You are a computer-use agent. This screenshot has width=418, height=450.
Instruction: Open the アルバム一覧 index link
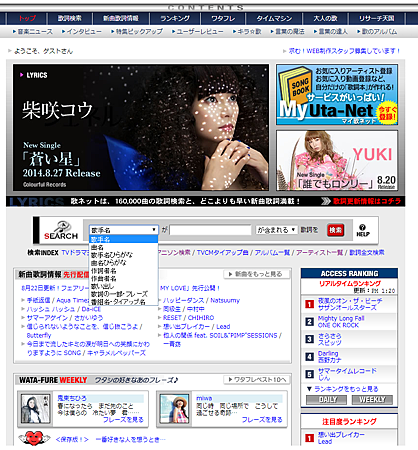coord(272,253)
